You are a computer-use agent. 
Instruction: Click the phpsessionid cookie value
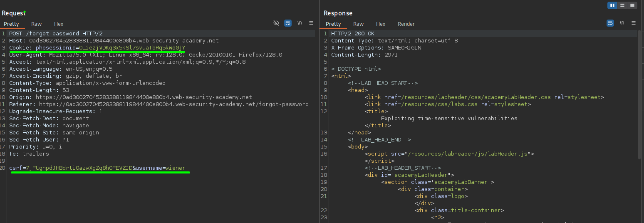coord(132,48)
